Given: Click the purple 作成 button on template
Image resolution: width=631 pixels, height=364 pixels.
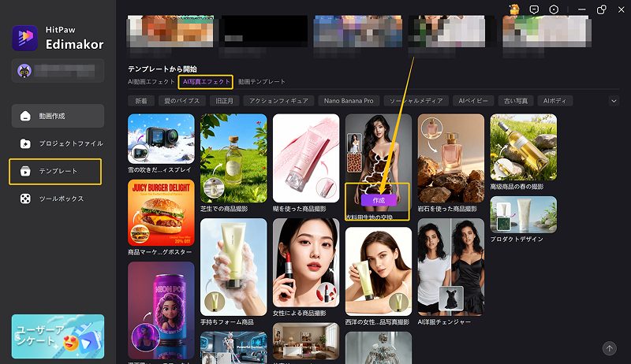Looking at the screenshot, I should (379, 200).
